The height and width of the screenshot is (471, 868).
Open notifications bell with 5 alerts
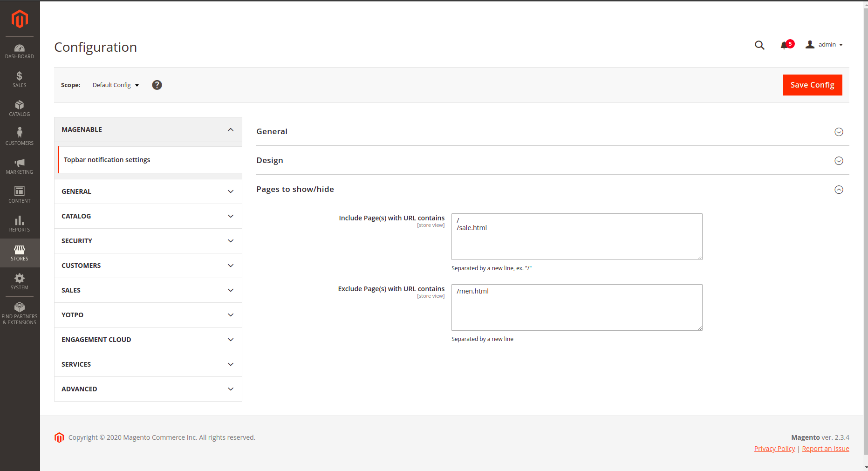pos(787,45)
